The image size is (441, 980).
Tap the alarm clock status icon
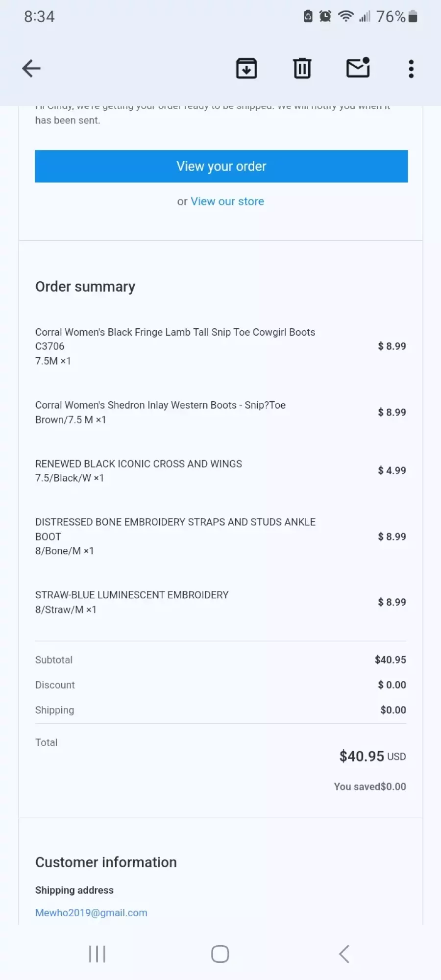click(x=325, y=16)
